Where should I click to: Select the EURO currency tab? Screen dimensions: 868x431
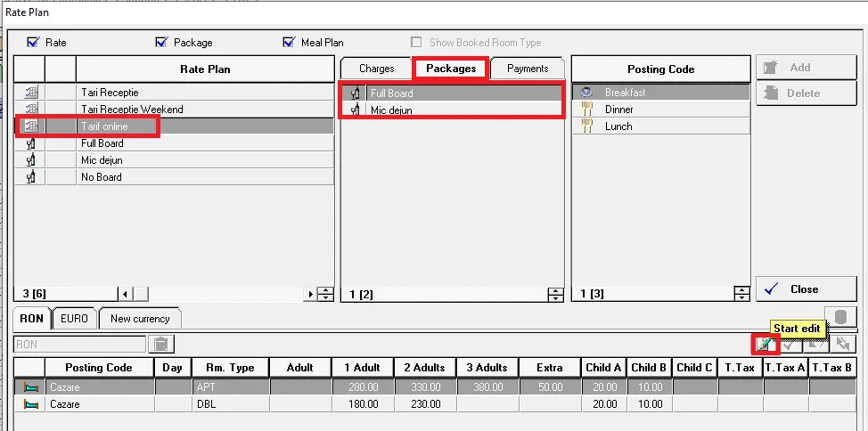click(x=74, y=319)
